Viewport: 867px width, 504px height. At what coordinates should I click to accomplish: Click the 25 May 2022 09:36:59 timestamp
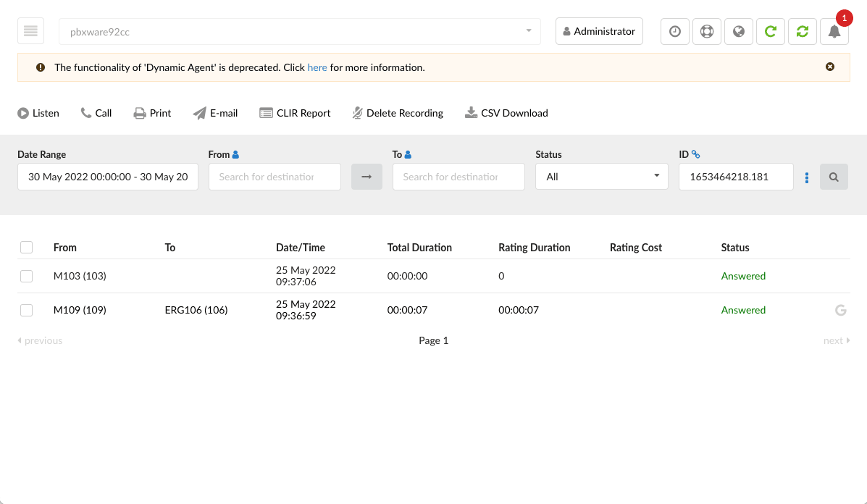point(306,310)
